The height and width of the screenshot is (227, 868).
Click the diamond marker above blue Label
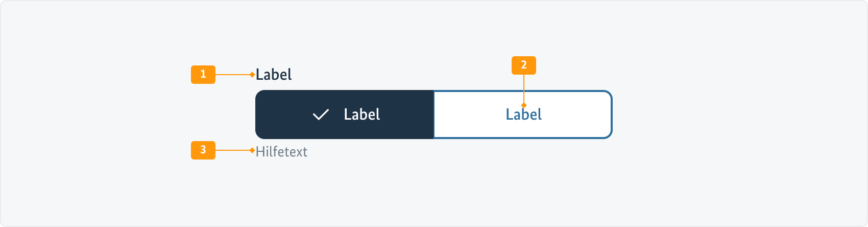pyautogui.click(x=524, y=105)
